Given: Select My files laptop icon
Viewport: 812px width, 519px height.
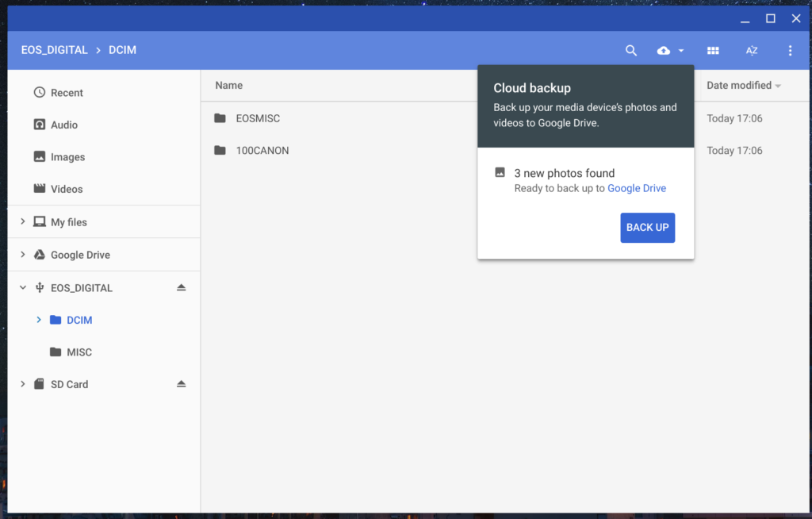Looking at the screenshot, I should [x=40, y=222].
